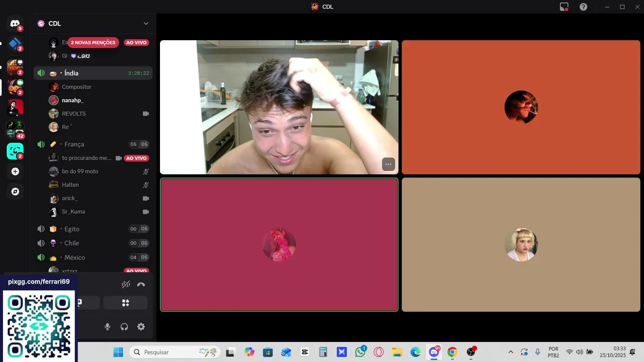Open Microsoft Edge from taskbar
Image resolution: width=644 pixels, height=362 pixels.
click(x=415, y=352)
